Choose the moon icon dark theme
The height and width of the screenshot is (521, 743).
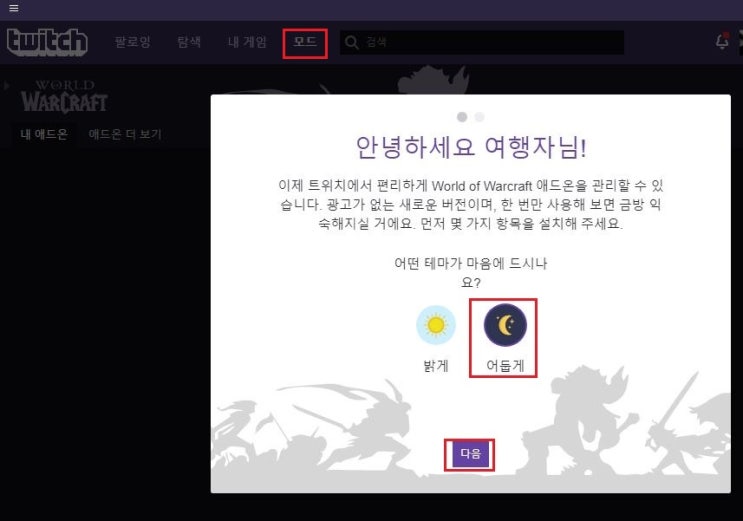coord(505,325)
